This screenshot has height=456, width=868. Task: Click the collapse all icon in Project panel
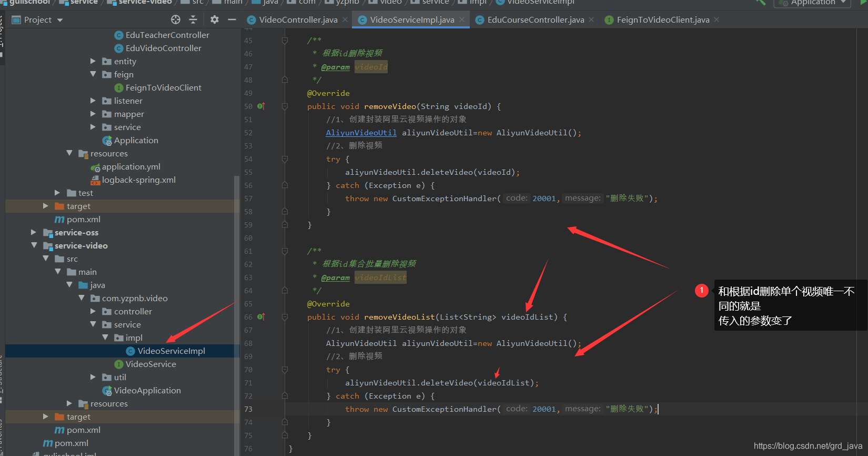point(193,19)
